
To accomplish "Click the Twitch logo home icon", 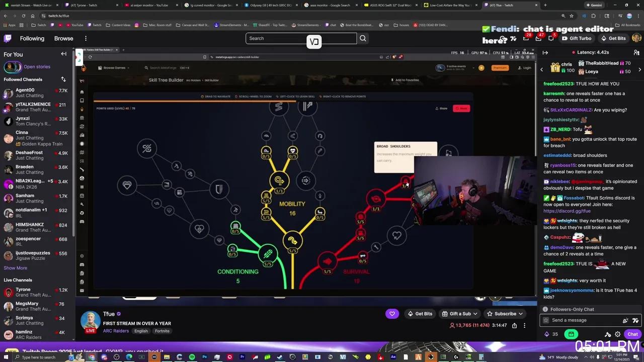I will (x=8, y=38).
